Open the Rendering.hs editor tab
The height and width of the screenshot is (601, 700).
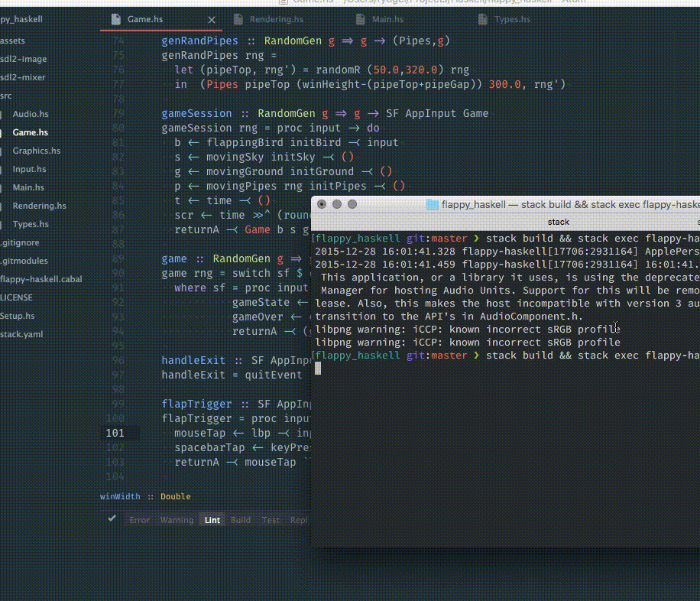tap(277, 20)
